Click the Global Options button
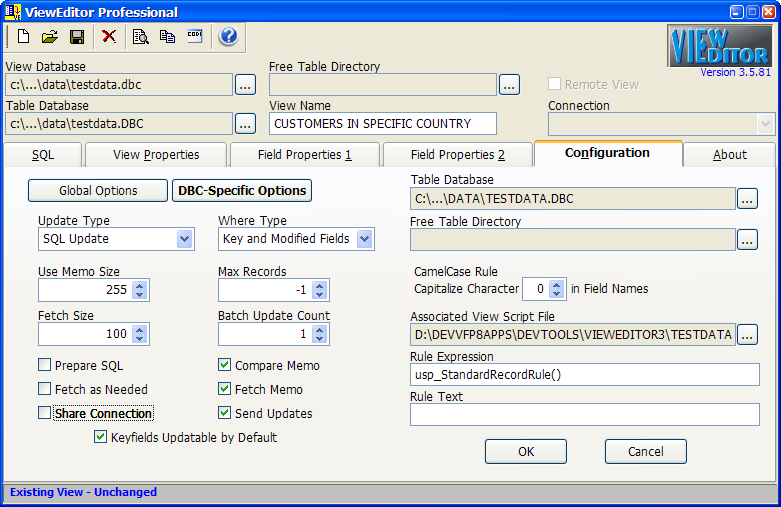Image resolution: width=781 pixels, height=507 pixels. [98, 191]
